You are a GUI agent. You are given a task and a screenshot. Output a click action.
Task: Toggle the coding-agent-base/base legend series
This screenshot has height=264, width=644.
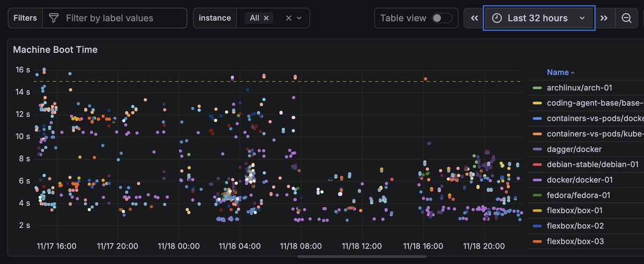[x=595, y=103]
